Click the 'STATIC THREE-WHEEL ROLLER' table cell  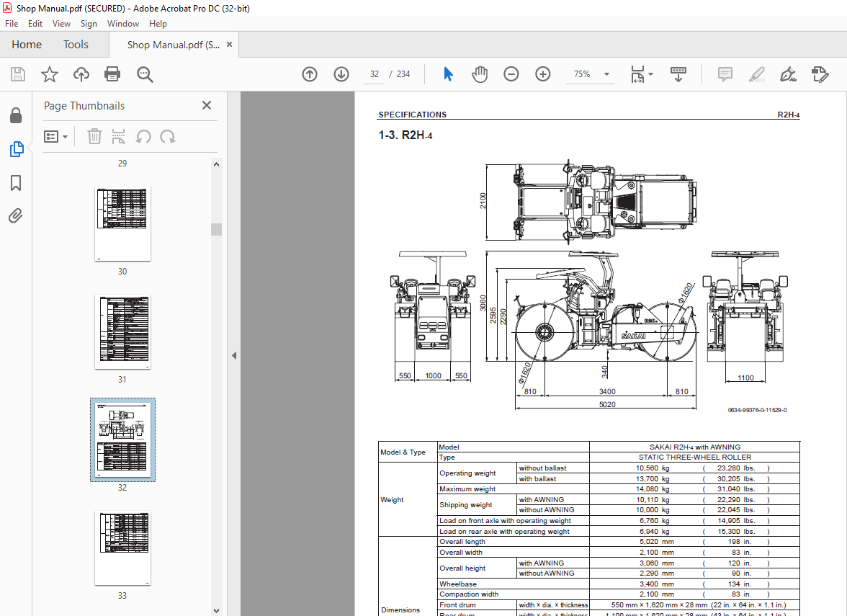coord(694,457)
